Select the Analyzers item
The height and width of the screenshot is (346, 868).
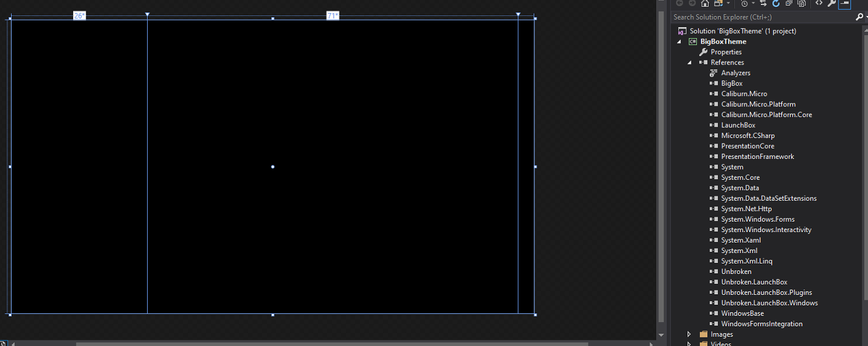[x=736, y=73]
